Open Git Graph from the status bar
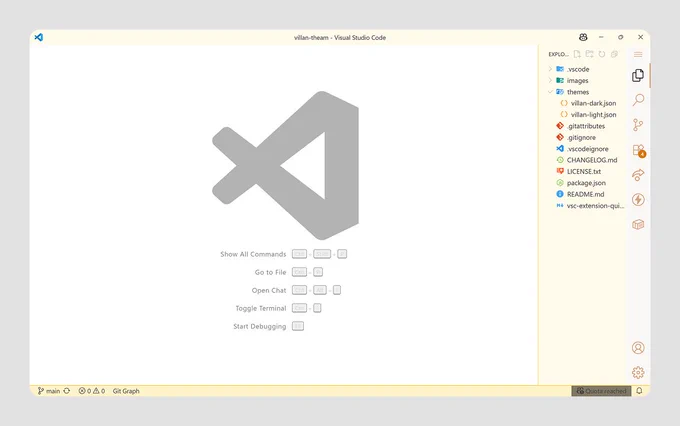 (x=126, y=391)
